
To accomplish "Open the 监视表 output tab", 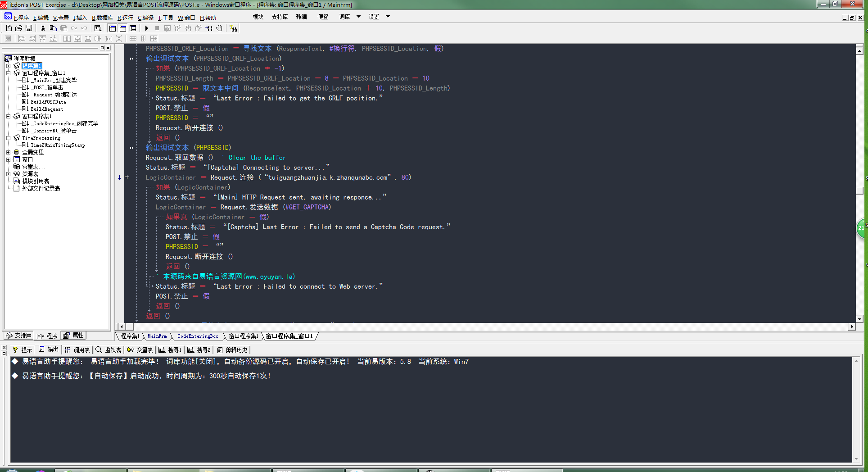I will point(108,350).
